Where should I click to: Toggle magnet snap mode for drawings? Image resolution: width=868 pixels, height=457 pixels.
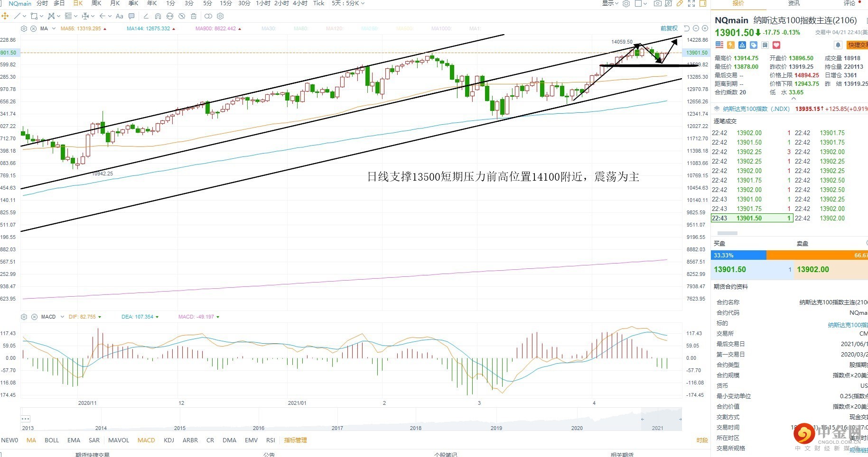click(158, 16)
